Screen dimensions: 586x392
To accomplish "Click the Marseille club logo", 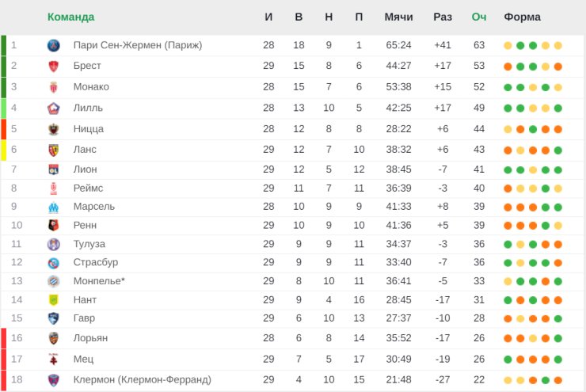I will (53, 207).
